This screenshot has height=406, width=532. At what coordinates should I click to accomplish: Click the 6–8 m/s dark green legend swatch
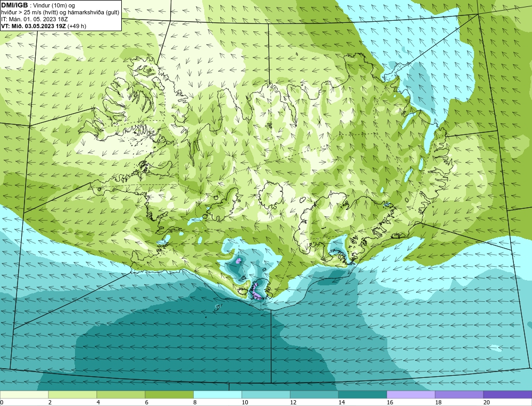[x=169, y=394]
